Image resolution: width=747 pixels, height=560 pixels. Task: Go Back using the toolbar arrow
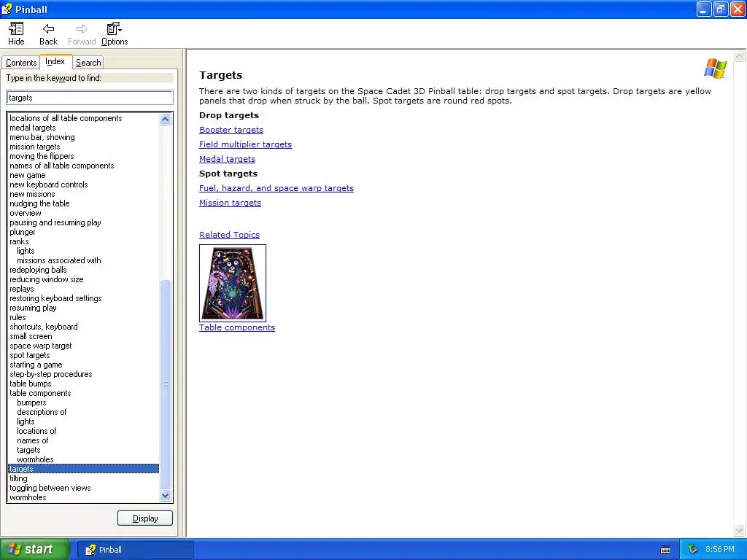coord(48,34)
